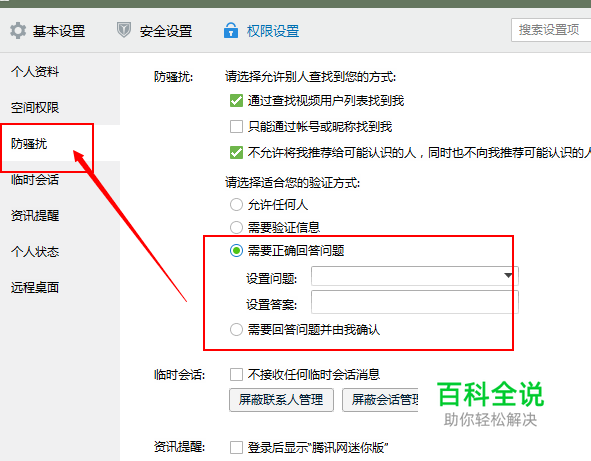
Task: Uncheck 不允许将我推荐给可能认识的人
Action: pyautogui.click(x=236, y=153)
